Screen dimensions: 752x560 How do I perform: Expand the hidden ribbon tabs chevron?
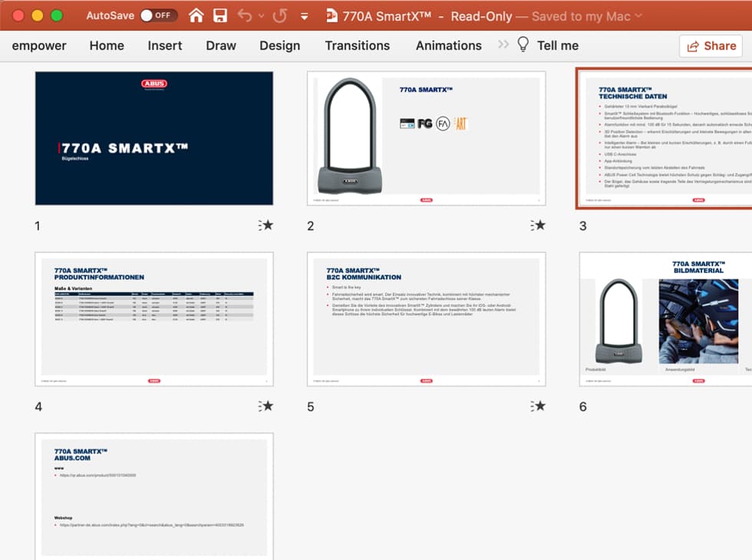tap(503, 45)
